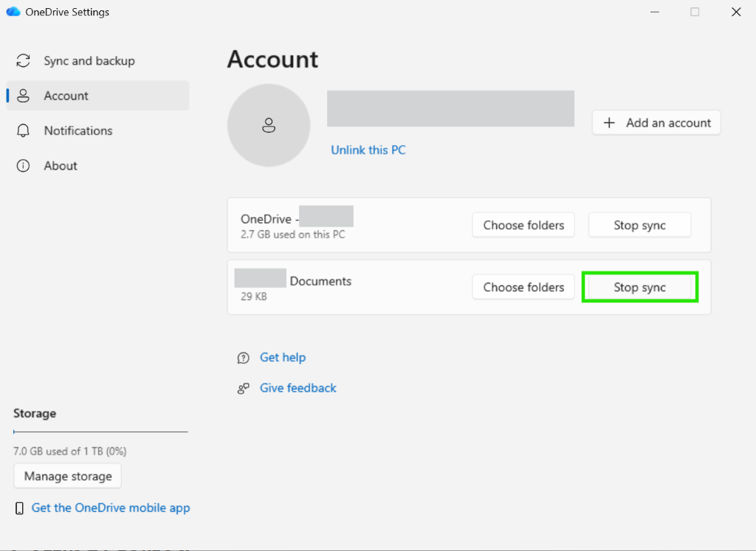This screenshot has height=551, width=756.
Task: Click the bell icon for Notifications
Action: click(23, 131)
